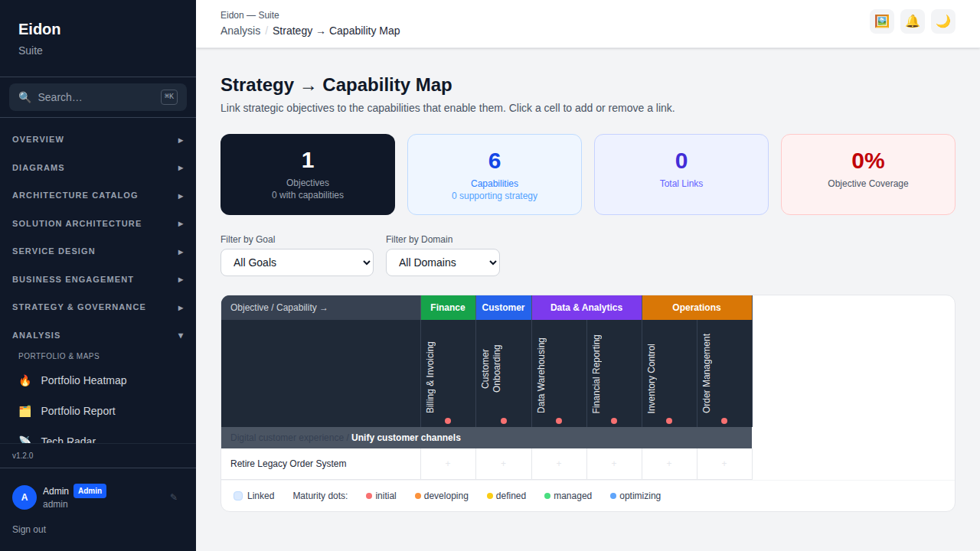Click the Analysis breadcrumb
Image resolution: width=980 pixels, height=551 pixels.
[x=240, y=31]
